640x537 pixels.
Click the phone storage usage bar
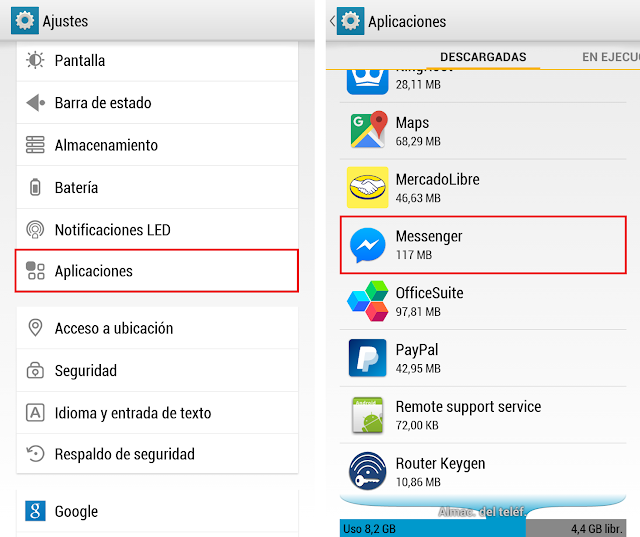click(x=483, y=528)
